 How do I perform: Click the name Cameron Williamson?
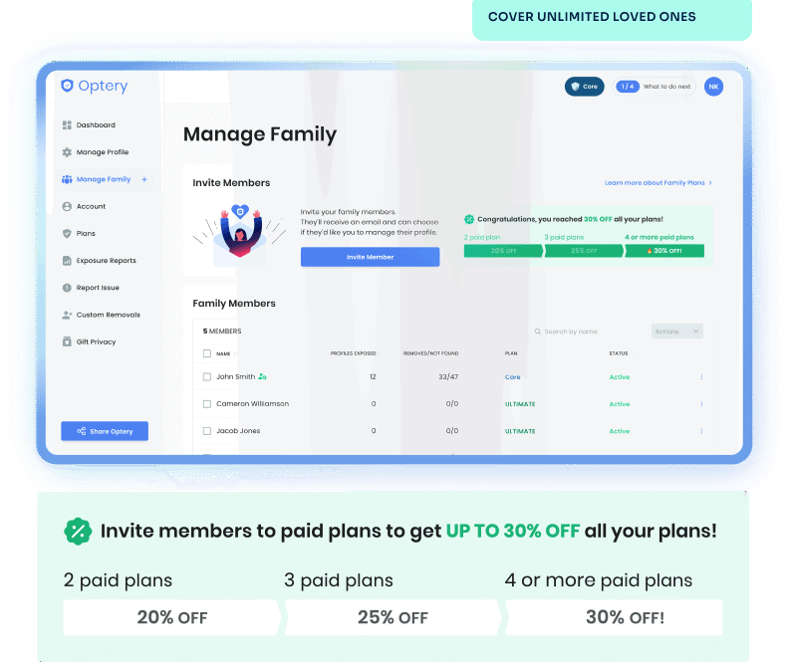click(253, 404)
